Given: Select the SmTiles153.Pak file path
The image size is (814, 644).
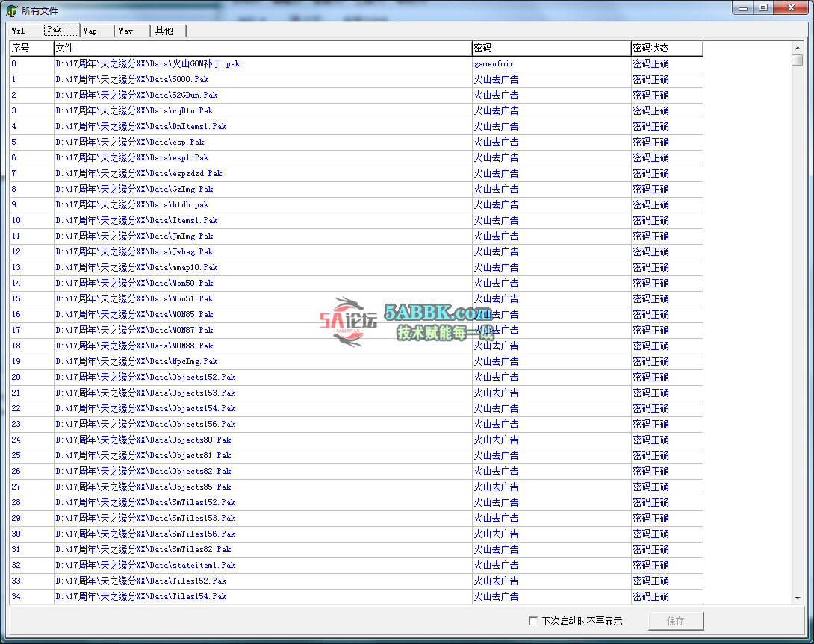Looking at the screenshot, I should click(146, 518).
